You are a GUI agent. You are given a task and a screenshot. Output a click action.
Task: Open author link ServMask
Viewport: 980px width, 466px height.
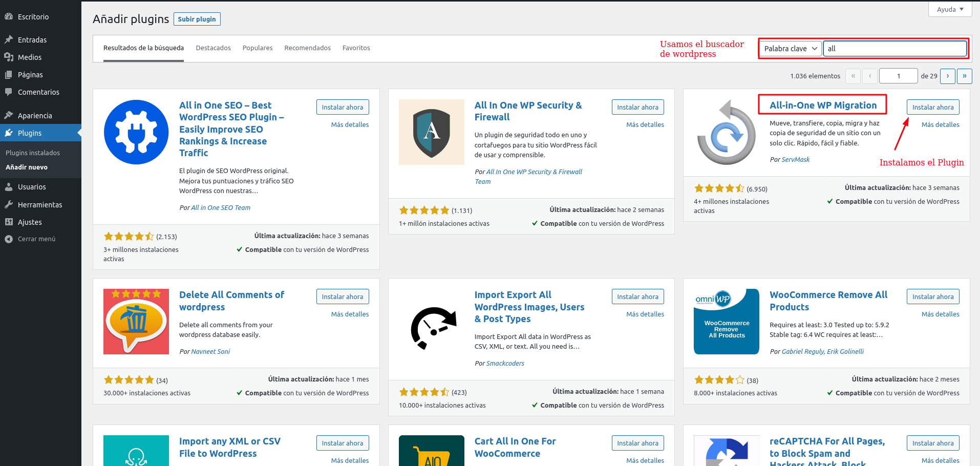796,159
